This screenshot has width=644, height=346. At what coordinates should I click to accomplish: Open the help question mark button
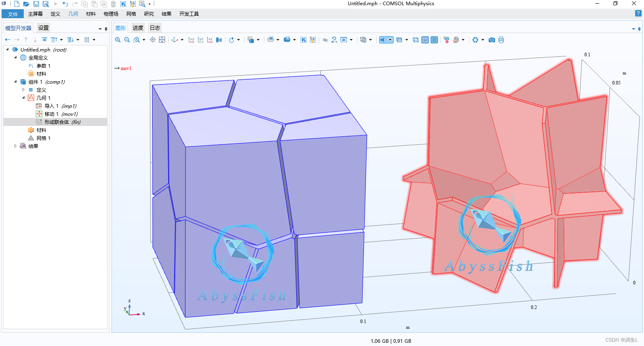[x=638, y=13]
